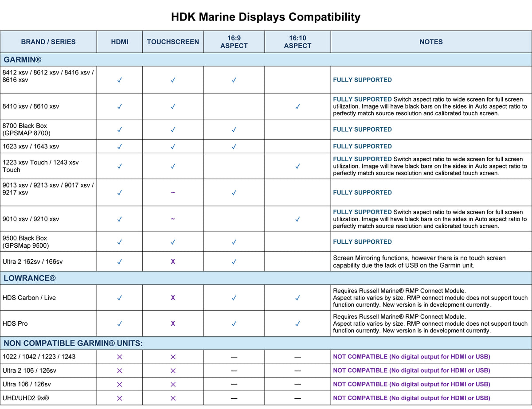Click the HDMI cross in Ultra 106 / 126sv row
Screen dimensions: 532x409
pyautogui.click(x=120, y=384)
